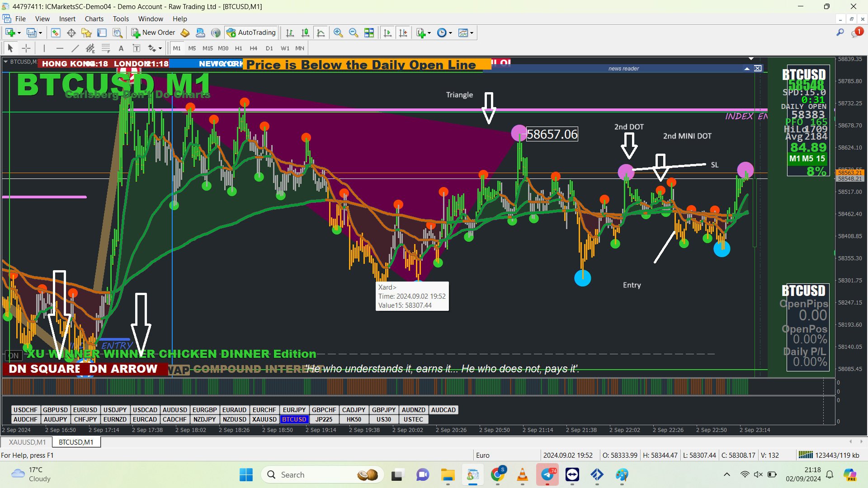This screenshot has height=488, width=868.
Task: Click the Zoom In chart icon
Action: pyautogui.click(x=338, y=33)
